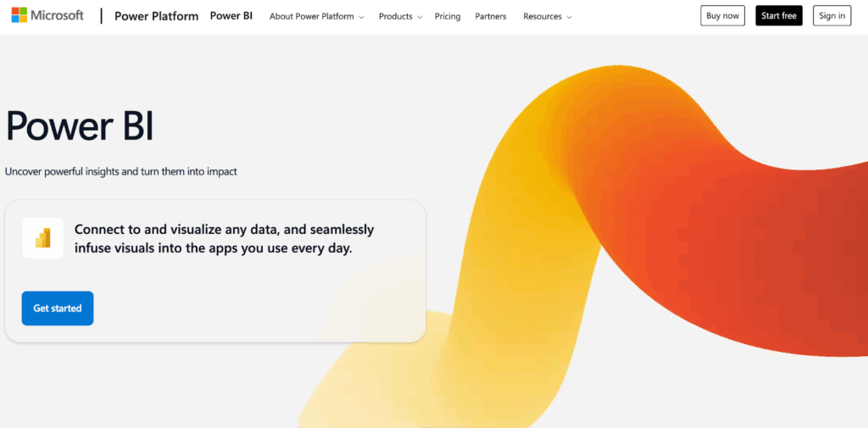Click the 'Uncover powerful insights' tagline

[x=121, y=171]
